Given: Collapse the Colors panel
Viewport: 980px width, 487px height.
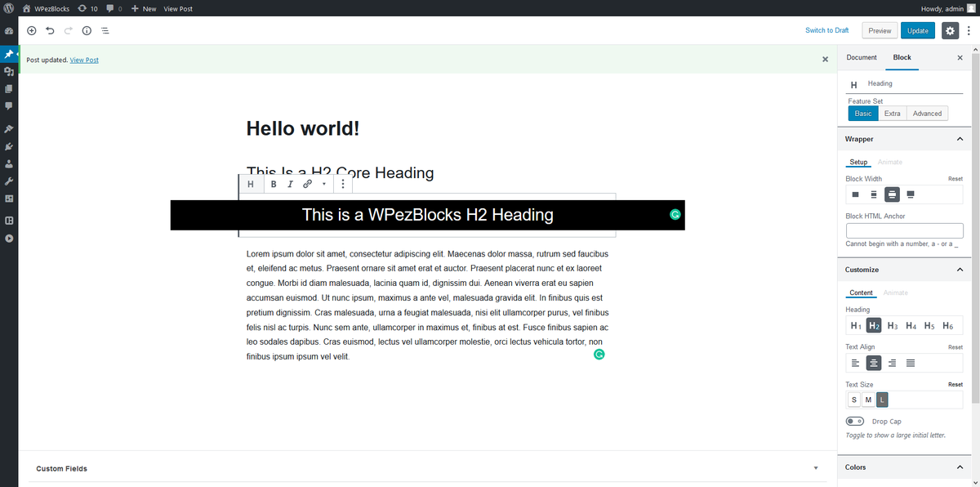Looking at the screenshot, I should [x=960, y=467].
